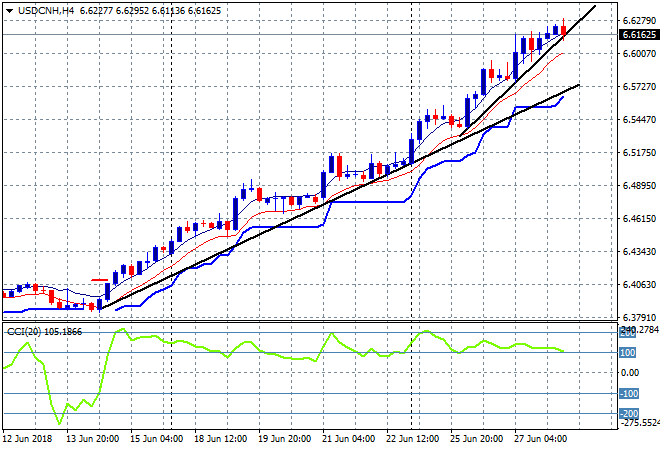Viewport: 660px width, 450px height.
Task: Click the 18 Jun 12:00 time label
Action: [220, 438]
